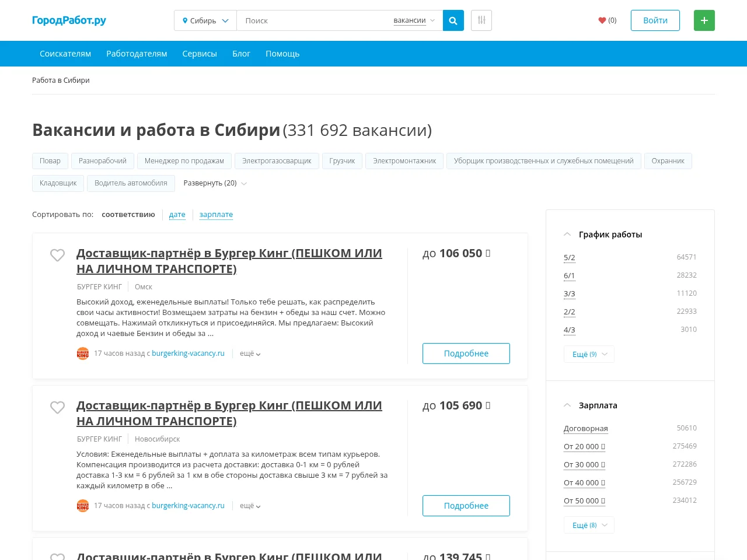Filter by Договорная salary

[586, 428]
